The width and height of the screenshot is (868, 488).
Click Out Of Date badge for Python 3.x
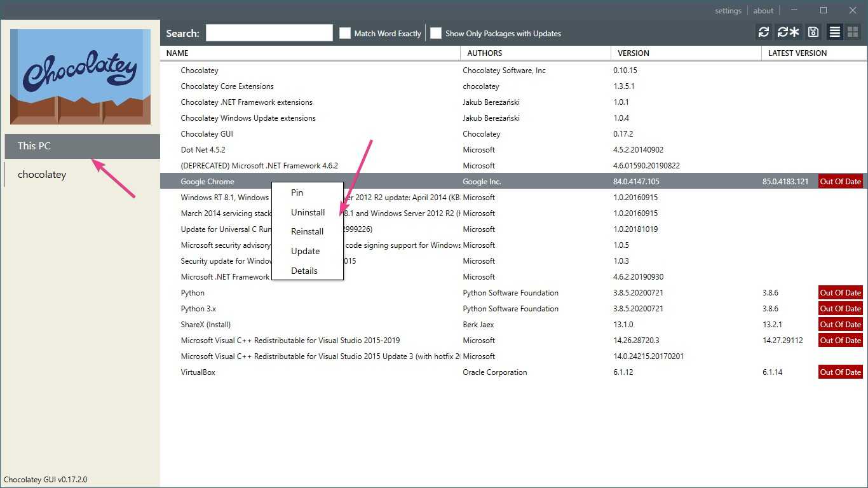840,309
